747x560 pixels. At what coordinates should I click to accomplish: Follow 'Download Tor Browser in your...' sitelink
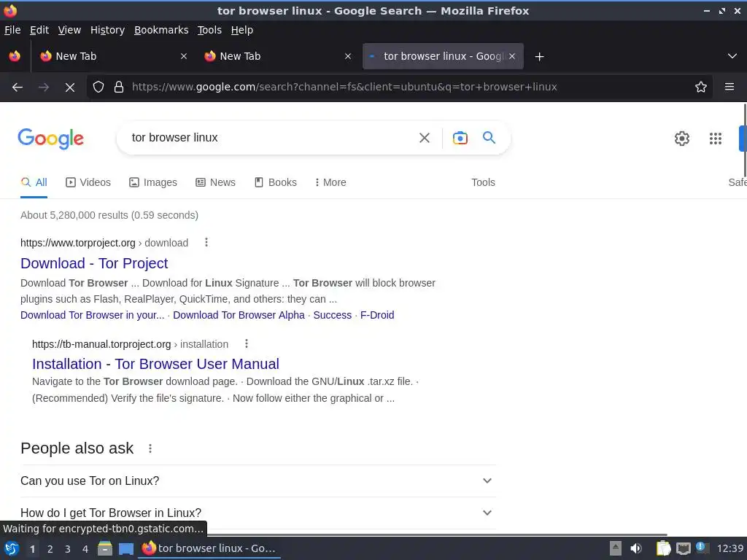point(93,315)
